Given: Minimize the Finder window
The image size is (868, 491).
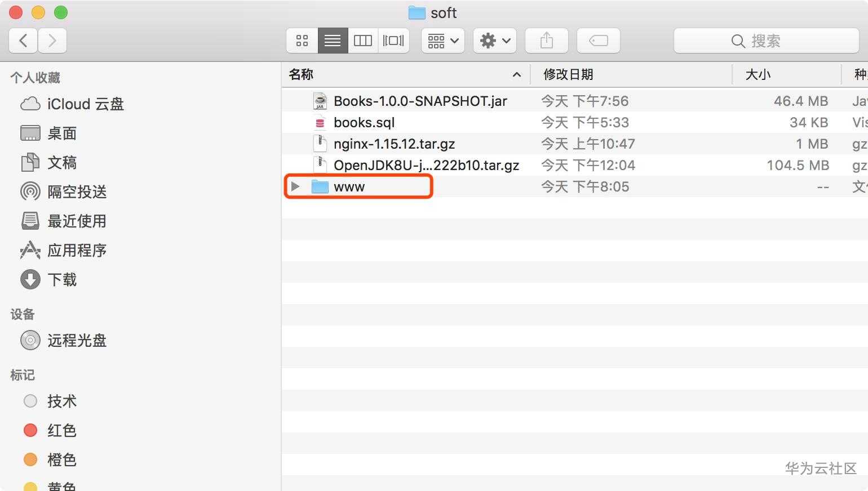Looking at the screenshot, I should pos(38,12).
